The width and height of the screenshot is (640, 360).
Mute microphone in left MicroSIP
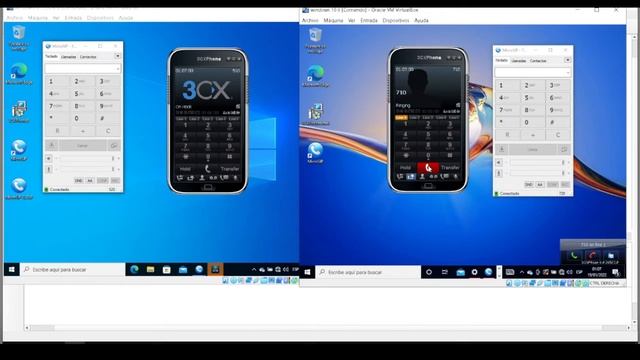point(49,169)
